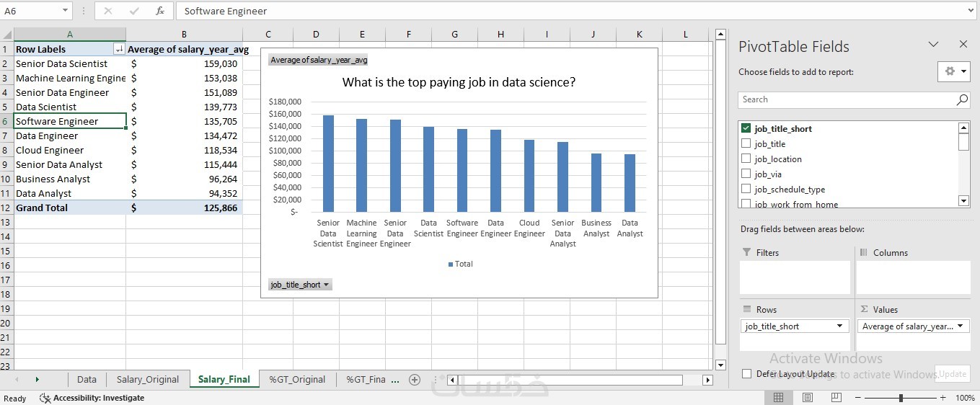Click the Average of salary_year_avg chart button
980x405 pixels.
pos(319,60)
